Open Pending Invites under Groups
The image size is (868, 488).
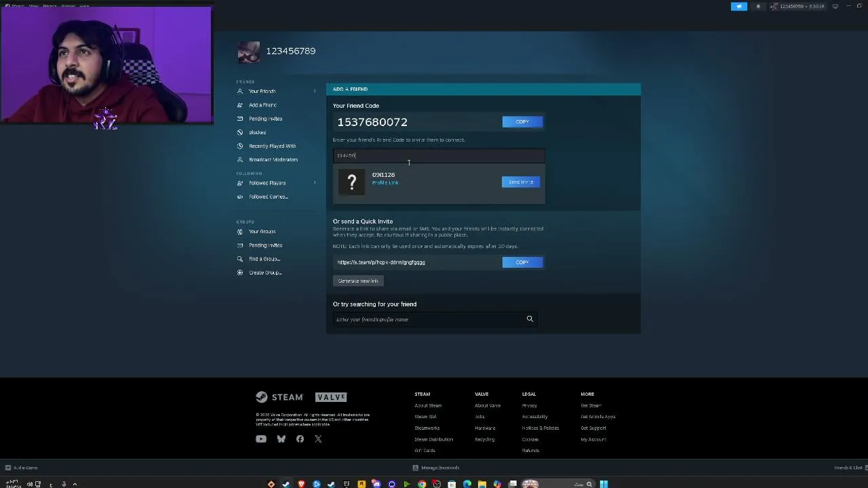(x=265, y=245)
